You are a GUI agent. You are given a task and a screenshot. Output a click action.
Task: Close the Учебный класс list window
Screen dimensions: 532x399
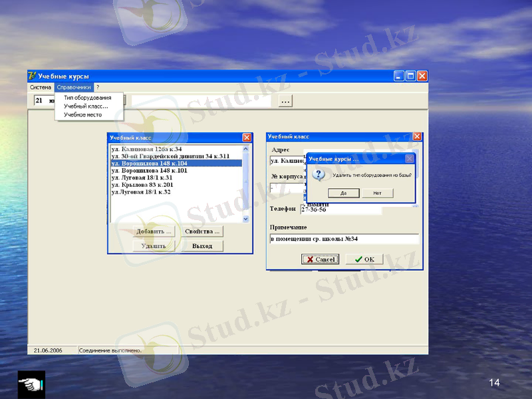tap(247, 138)
